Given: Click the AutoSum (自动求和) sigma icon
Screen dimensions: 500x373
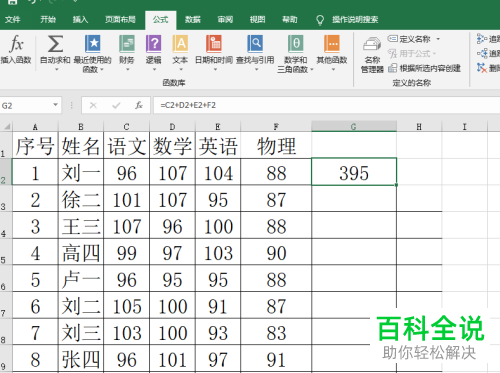Looking at the screenshot, I should pyautogui.click(x=55, y=44).
